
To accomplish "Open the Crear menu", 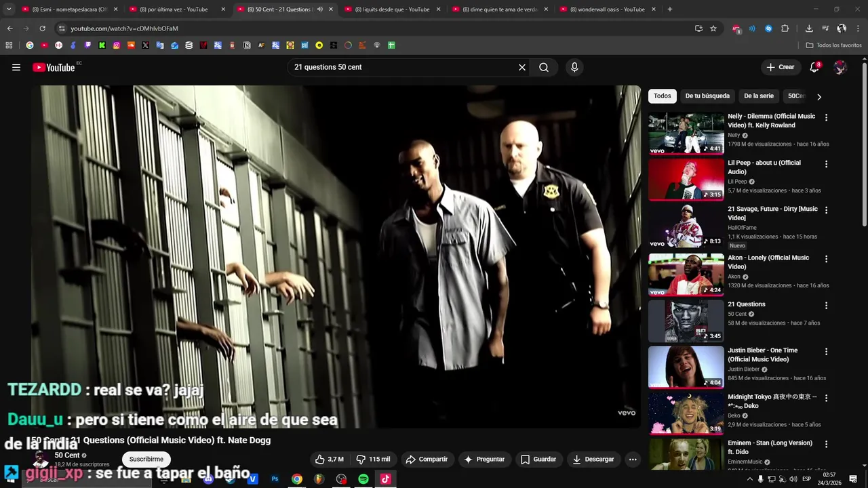I will pos(780,67).
